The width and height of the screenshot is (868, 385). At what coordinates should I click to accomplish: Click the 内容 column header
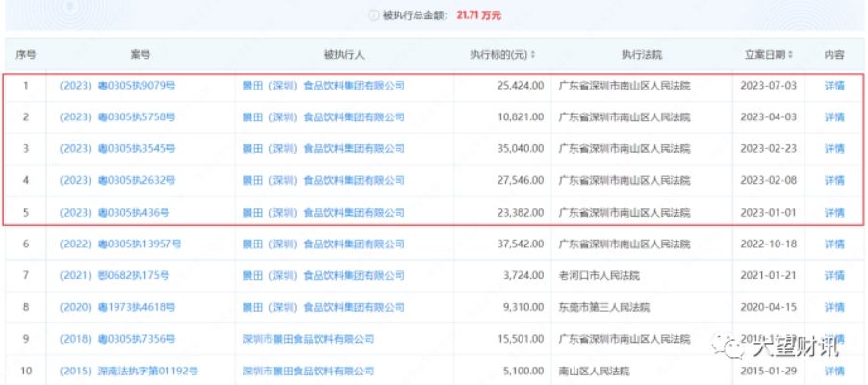click(834, 55)
